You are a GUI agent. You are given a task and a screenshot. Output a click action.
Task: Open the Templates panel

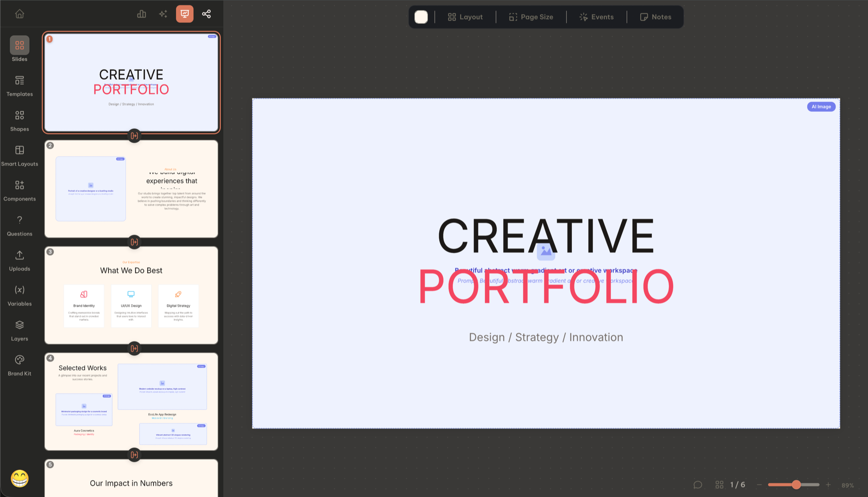click(19, 86)
